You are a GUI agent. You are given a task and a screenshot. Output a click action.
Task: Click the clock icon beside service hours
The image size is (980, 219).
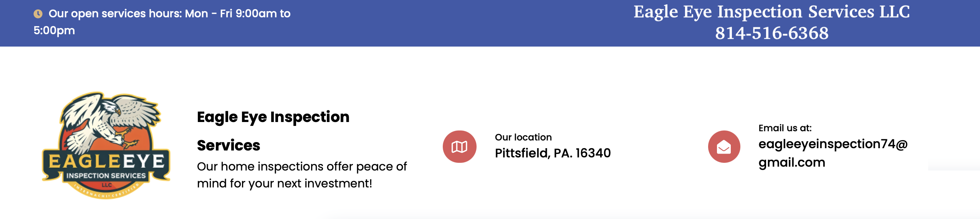click(38, 14)
